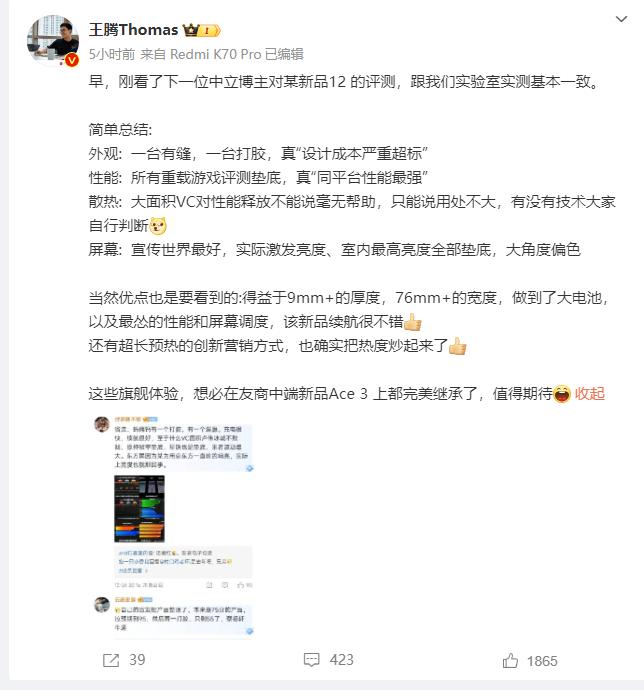The width and height of the screenshot is (644, 690).
Task: Click the crown VIP badge beside username
Action: click(x=201, y=30)
